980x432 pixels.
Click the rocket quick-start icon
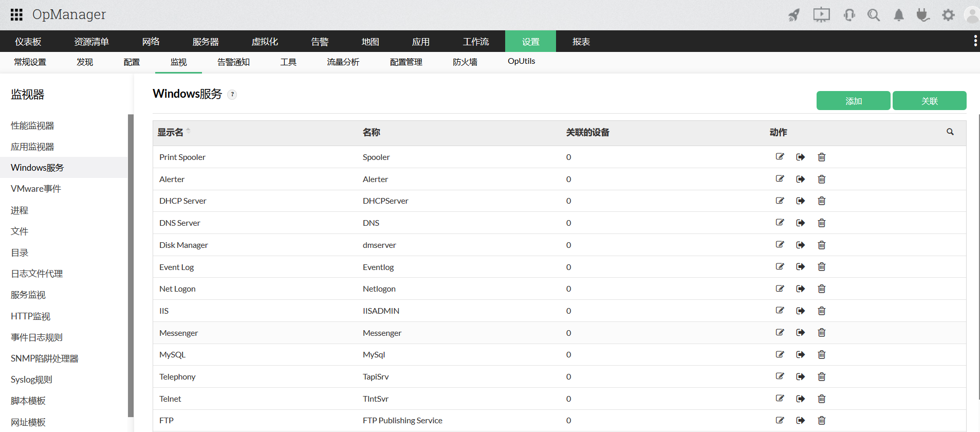tap(794, 15)
